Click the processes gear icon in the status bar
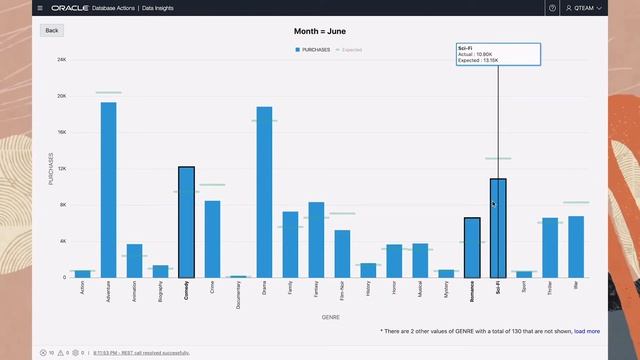The height and width of the screenshot is (360, 640). (x=76, y=353)
